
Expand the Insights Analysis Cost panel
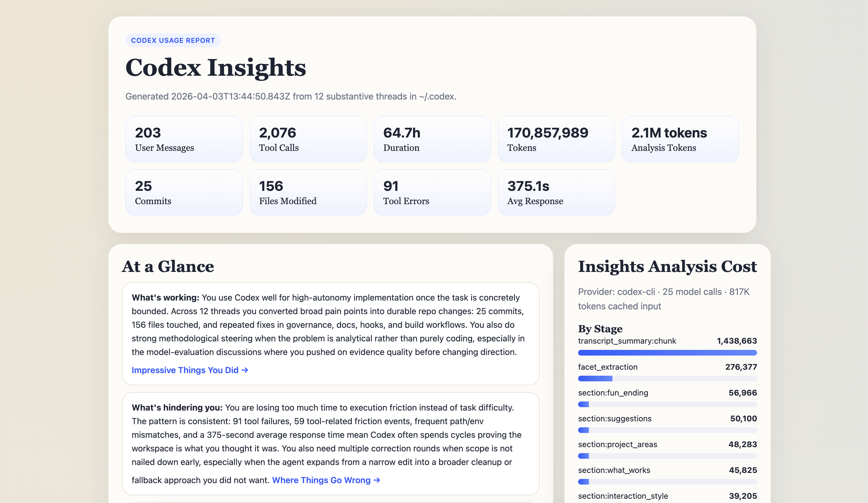point(667,266)
